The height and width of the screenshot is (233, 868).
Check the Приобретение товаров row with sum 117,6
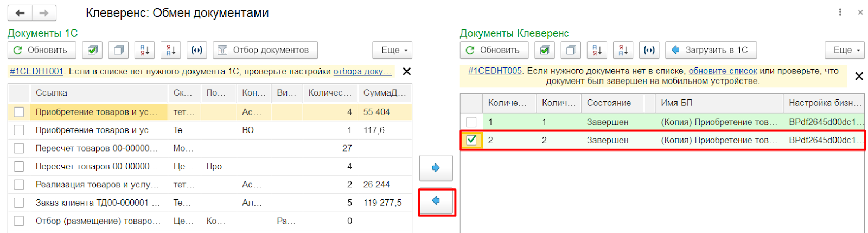[x=19, y=130]
